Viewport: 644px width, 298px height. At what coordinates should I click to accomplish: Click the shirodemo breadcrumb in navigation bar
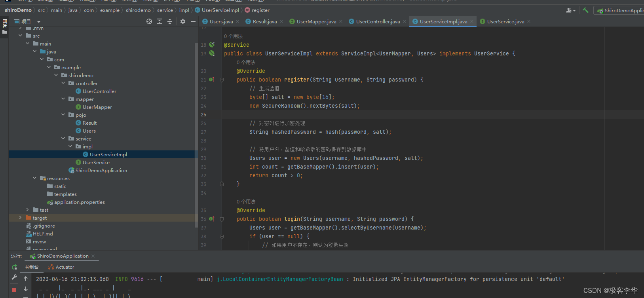tap(138, 10)
